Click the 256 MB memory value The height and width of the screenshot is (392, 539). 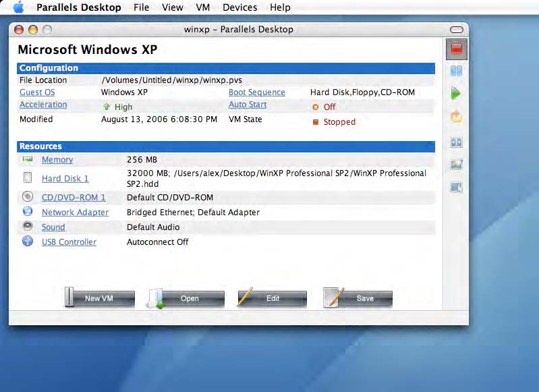pyautogui.click(x=142, y=159)
